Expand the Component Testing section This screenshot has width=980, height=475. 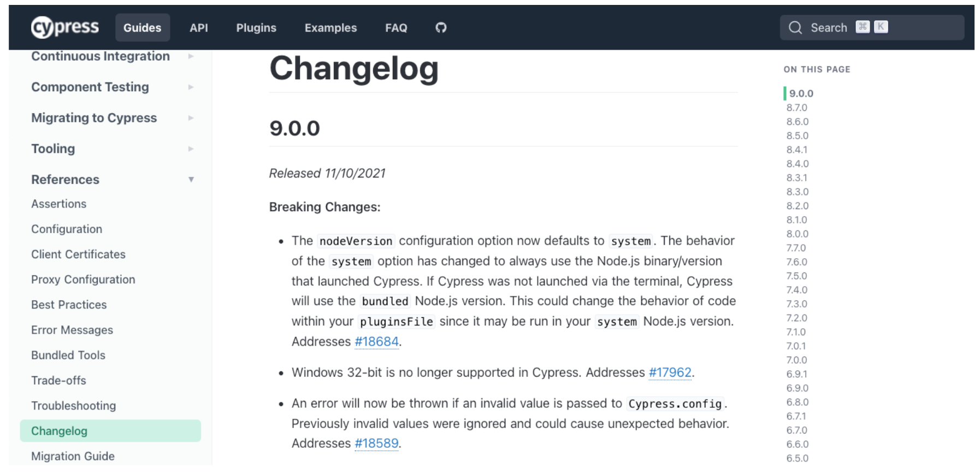coord(191,87)
